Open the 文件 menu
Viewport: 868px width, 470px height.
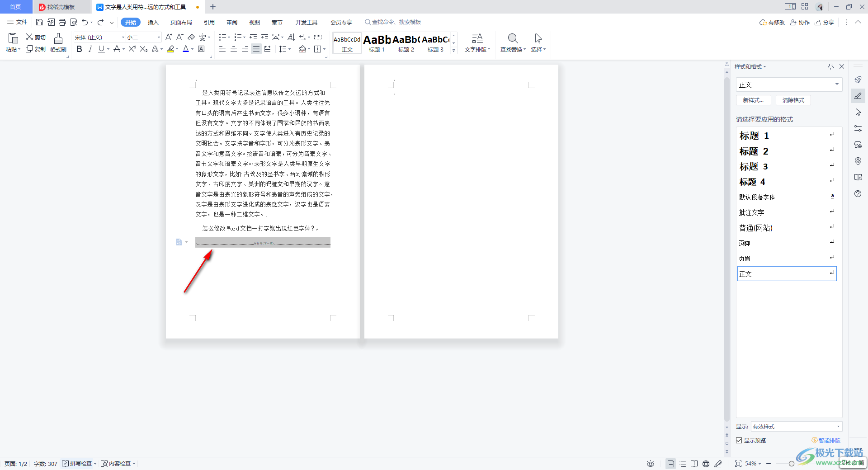click(x=17, y=22)
